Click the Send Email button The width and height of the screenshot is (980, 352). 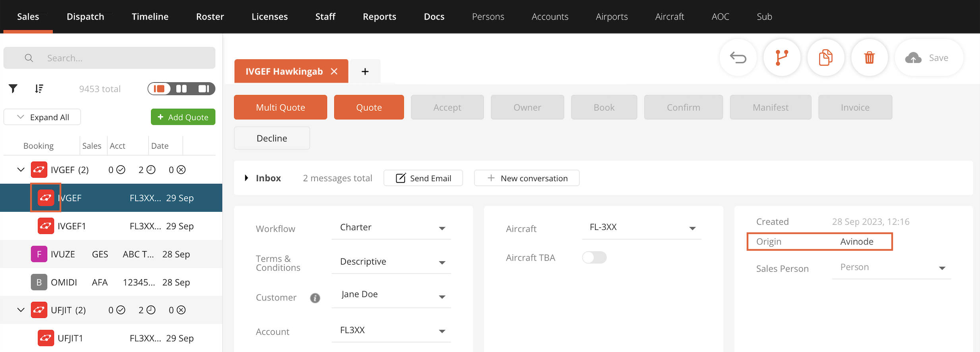click(423, 178)
